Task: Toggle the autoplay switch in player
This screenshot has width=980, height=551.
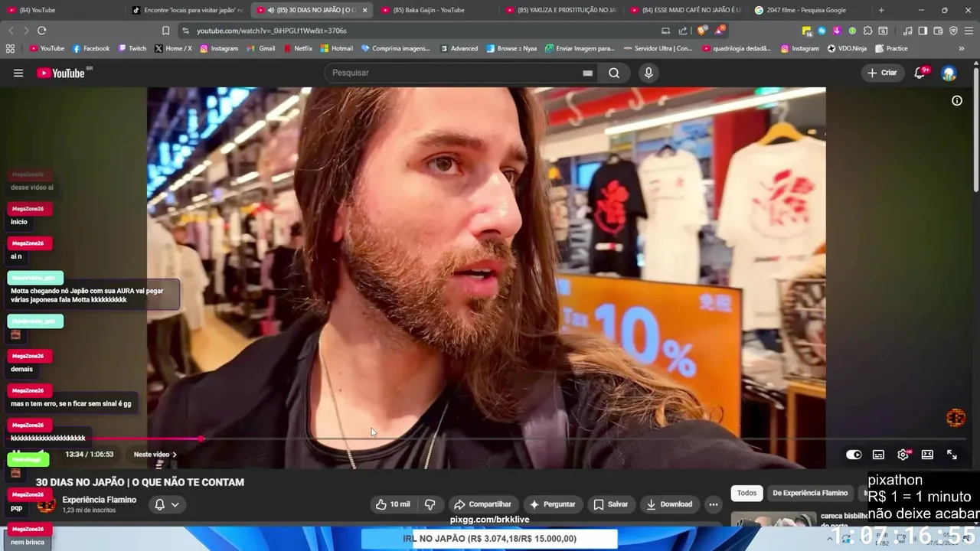Action: coord(854,455)
